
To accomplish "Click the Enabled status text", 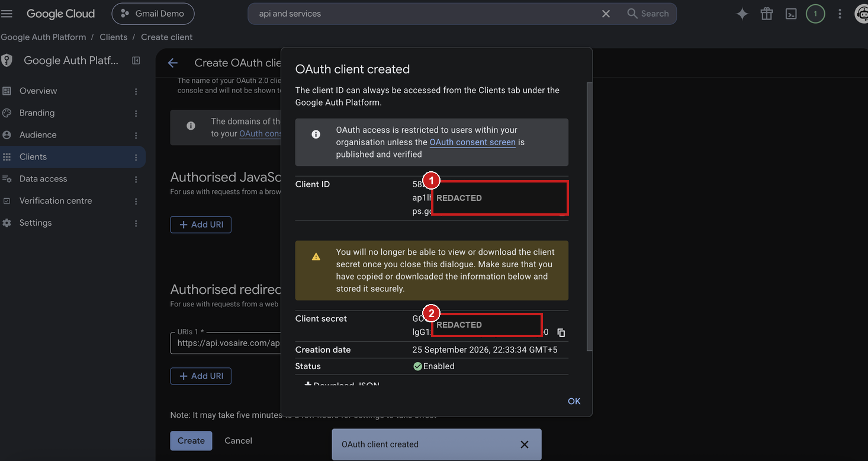I will 439,366.
